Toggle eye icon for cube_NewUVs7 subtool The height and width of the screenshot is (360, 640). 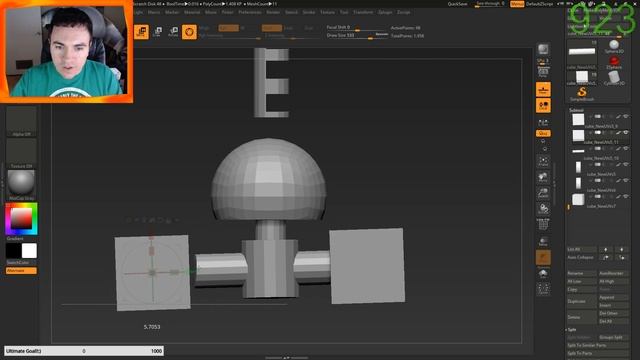pyautogui.click(x=625, y=197)
